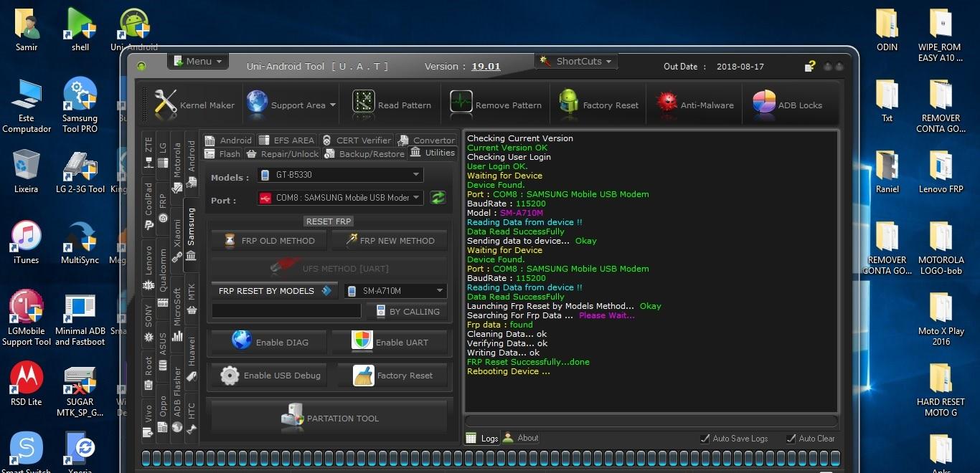
Task: Click the UFS METHOD [UART] button
Action: 329,268
